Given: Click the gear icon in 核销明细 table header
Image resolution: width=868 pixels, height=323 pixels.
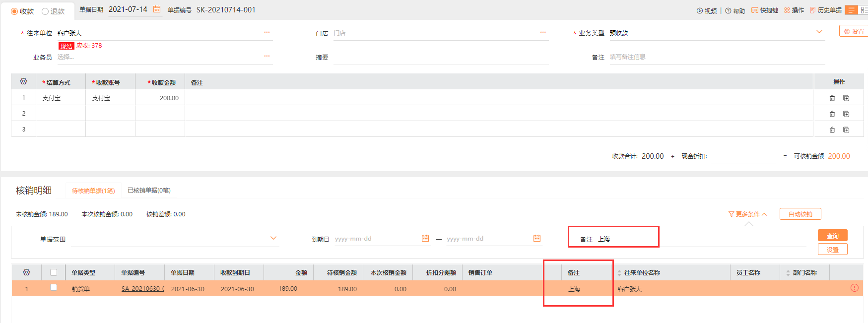Looking at the screenshot, I should tap(27, 272).
